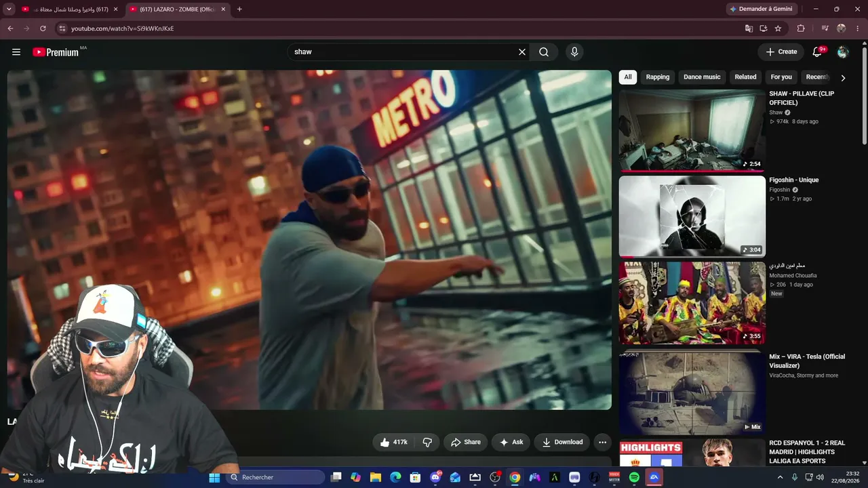Select the For you filter chip
The image size is (868, 488).
(x=781, y=77)
